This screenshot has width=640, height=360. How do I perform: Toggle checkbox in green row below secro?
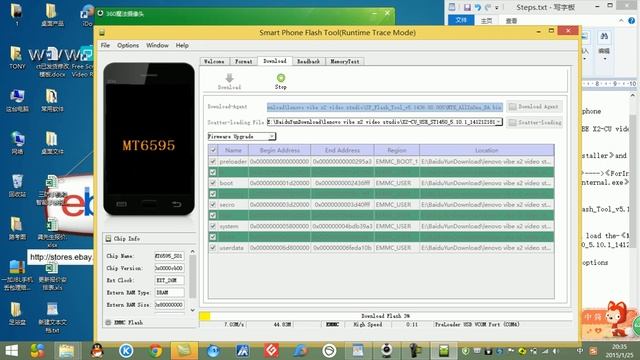[x=213, y=215]
